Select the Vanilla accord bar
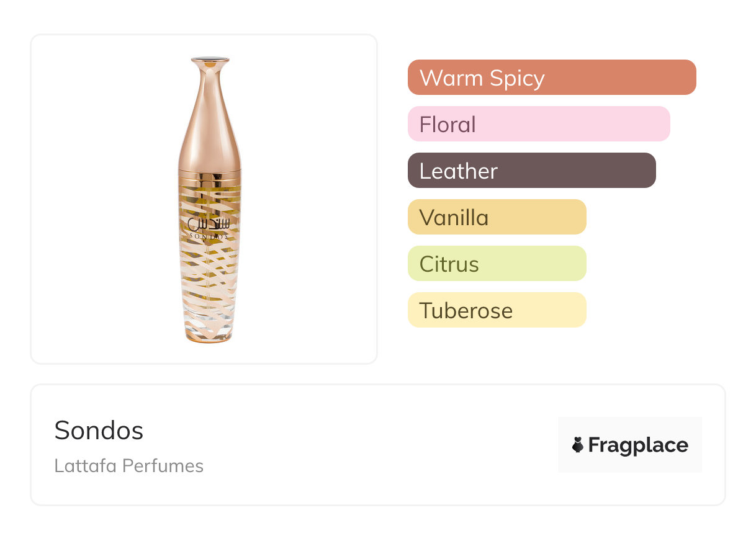This screenshot has height=536, width=756. [x=497, y=217]
